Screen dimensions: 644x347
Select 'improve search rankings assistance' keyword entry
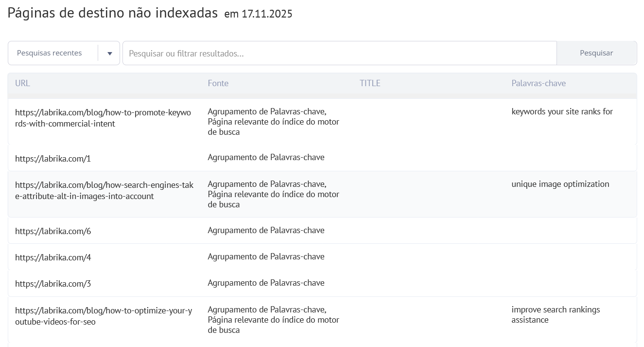[x=555, y=314]
